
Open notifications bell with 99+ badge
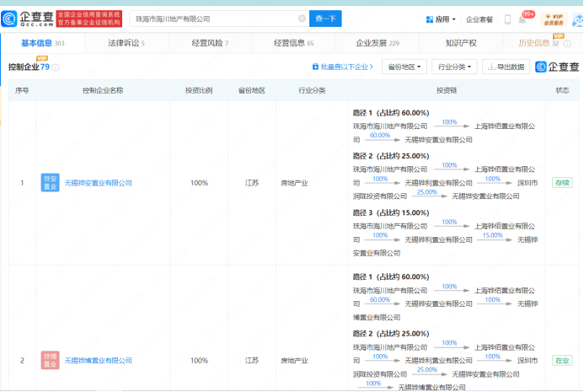pyautogui.click(x=528, y=19)
